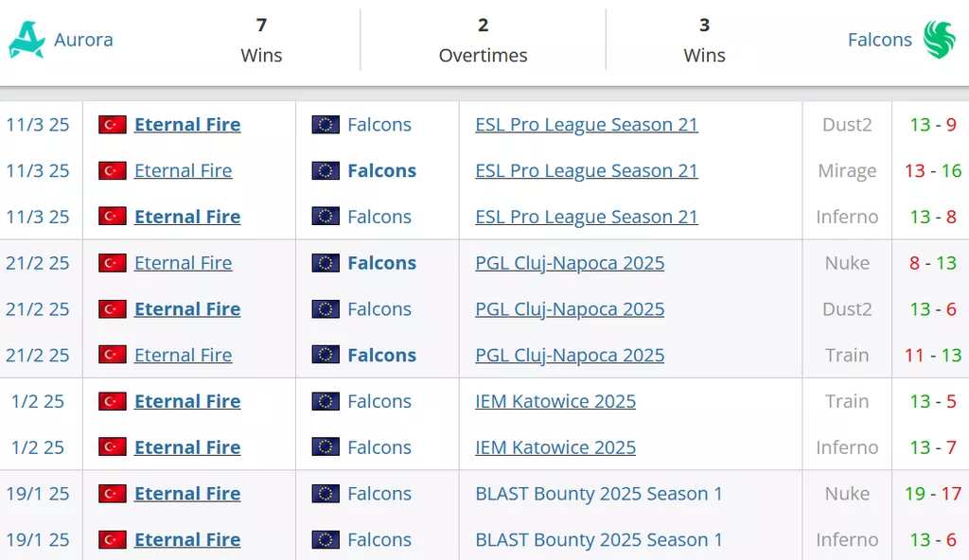Click Turkish flag in first Dust2 row
Image resolution: width=969 pixels, height=560 pixels.
(x=113, y=124)
